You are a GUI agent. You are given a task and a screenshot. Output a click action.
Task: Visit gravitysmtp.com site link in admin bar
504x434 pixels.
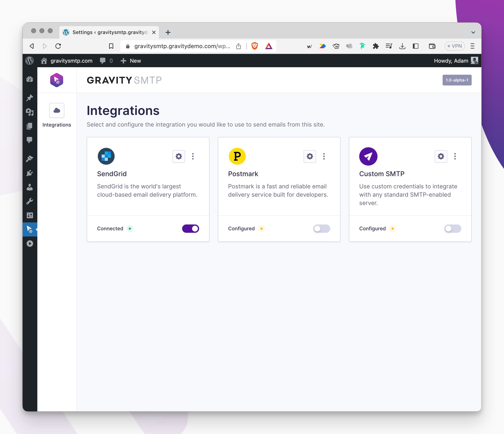pyautogui.click(x=67, y=61)
